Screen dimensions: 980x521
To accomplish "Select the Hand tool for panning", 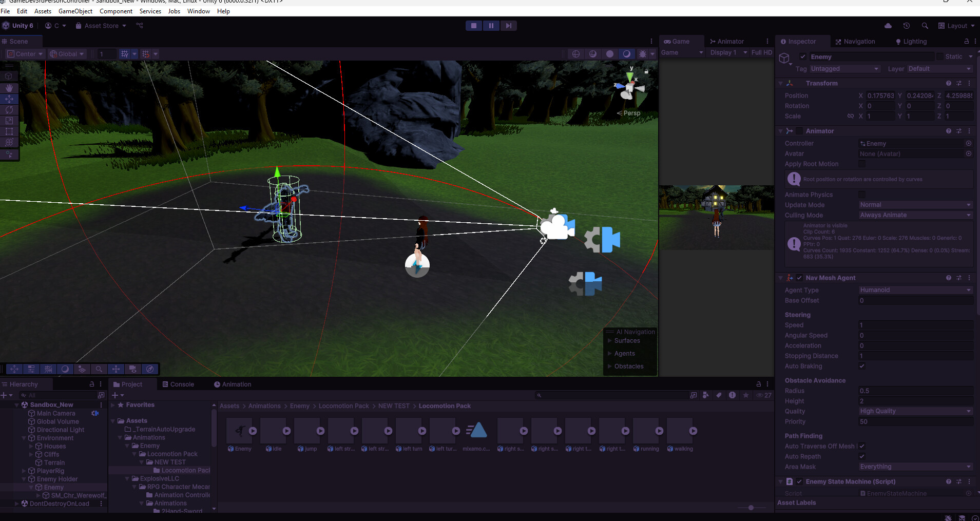I will point(9,88).
